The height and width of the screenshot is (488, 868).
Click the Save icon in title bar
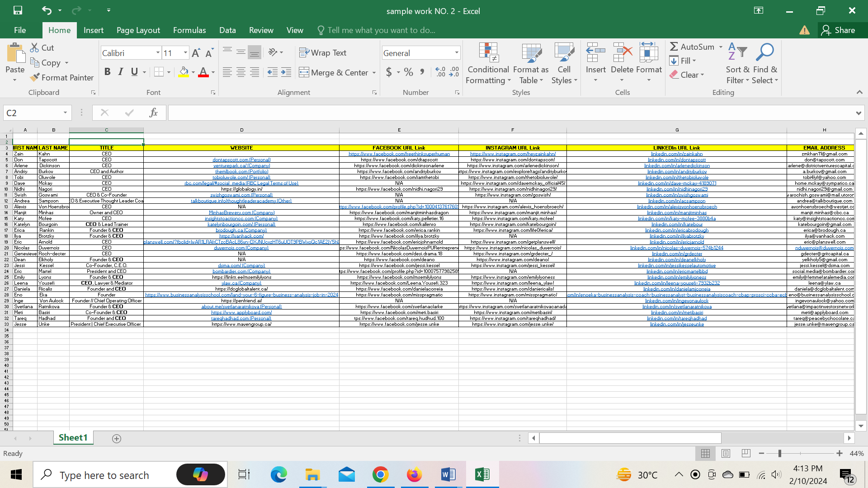coord(18,10)
